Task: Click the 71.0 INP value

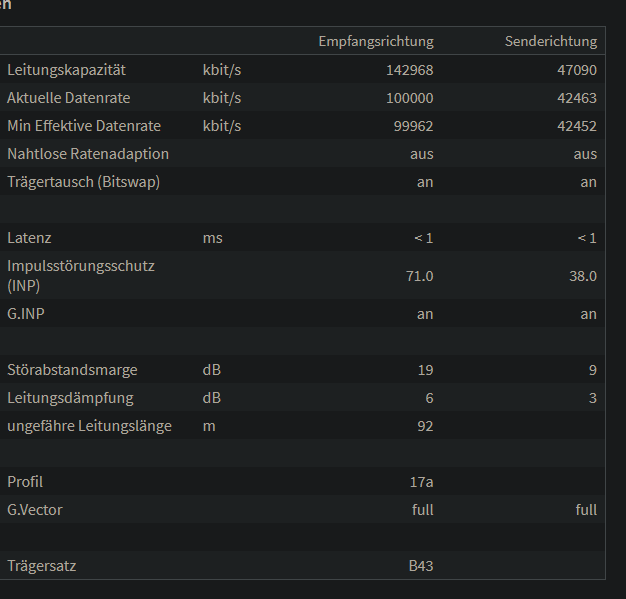Action: click(x=417, y=275)
